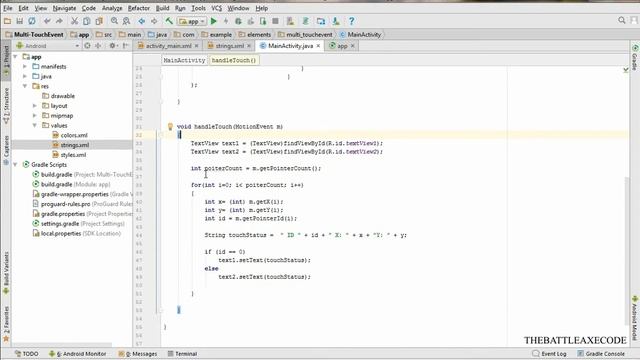The width and height of the screenshot is (640, 360).
Task: Open the Navigate menu
Action: (x=64, y=8)
